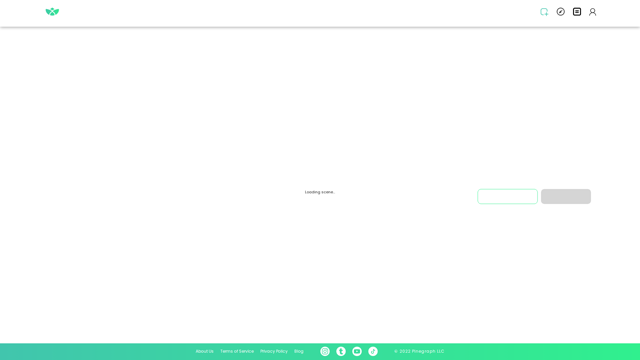The width and height of the screenshot is (640, 360).
Task: Open the Blog link in footer
Action: 299,351
